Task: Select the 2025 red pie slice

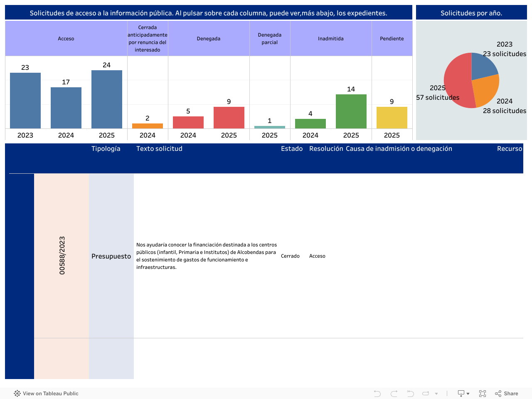Action: click(x=456, y=83)
